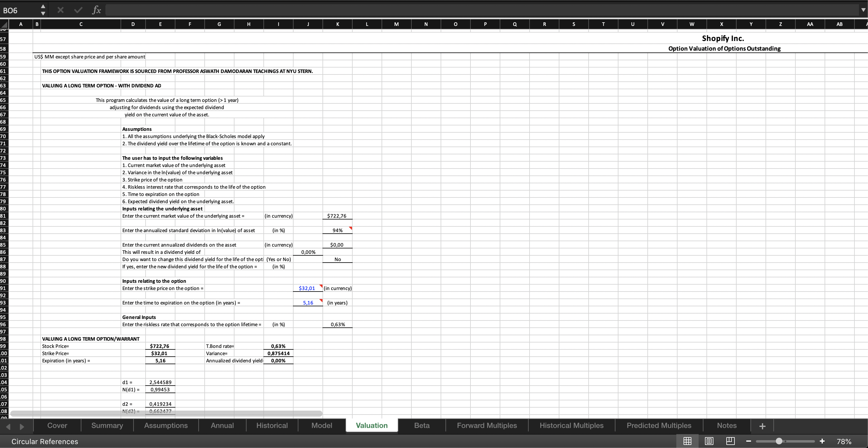Click the zoom out minus button
Screen dimensions: 868x448
[748, 441]
